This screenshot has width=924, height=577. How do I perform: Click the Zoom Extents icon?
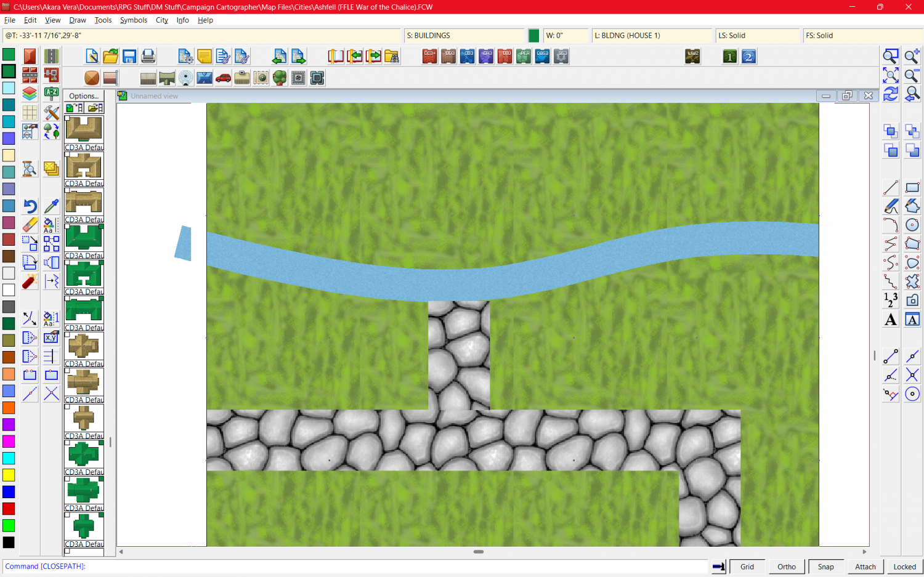[891, 76]
